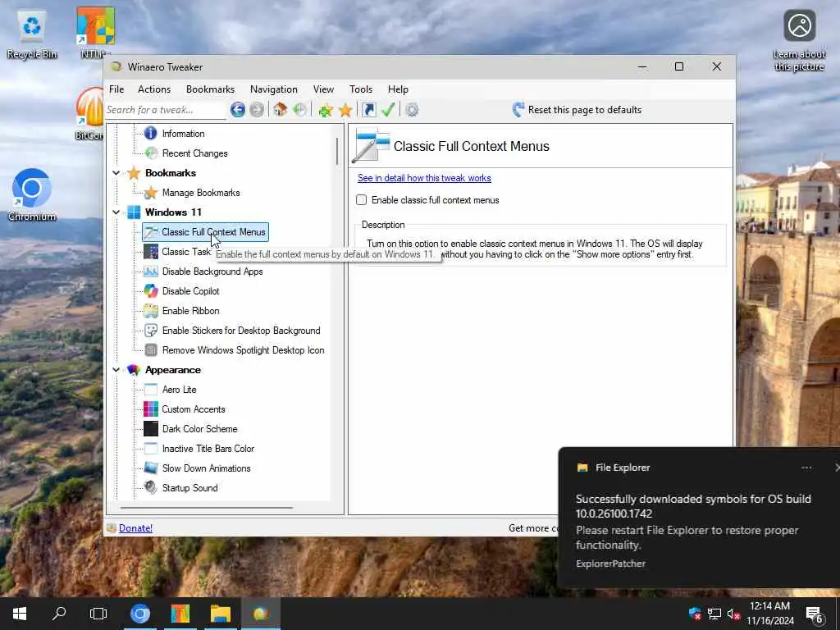Click Reset this page to defaults
Viewport: 840px width, 630px height.
point(577,110)
